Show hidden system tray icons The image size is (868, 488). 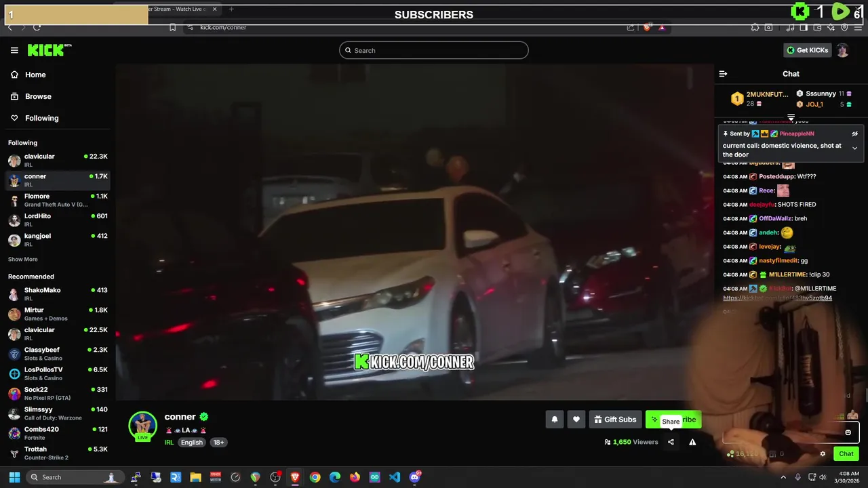pos(783,477)
